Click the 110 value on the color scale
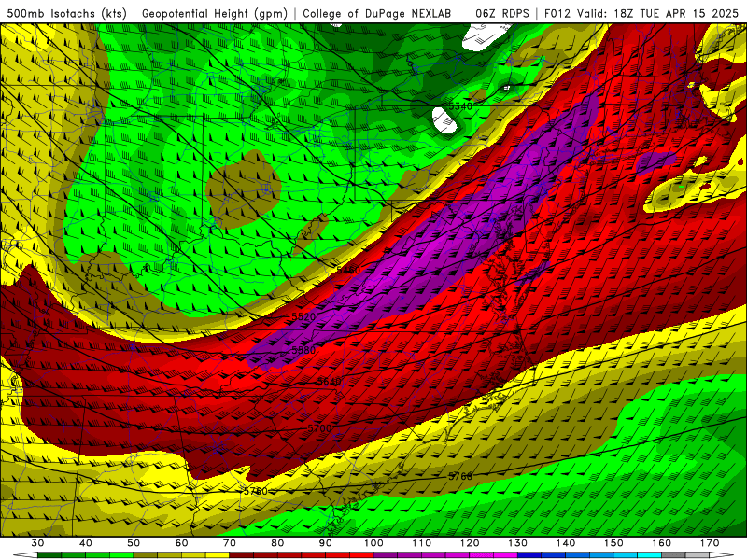 (x=422, y=543)
